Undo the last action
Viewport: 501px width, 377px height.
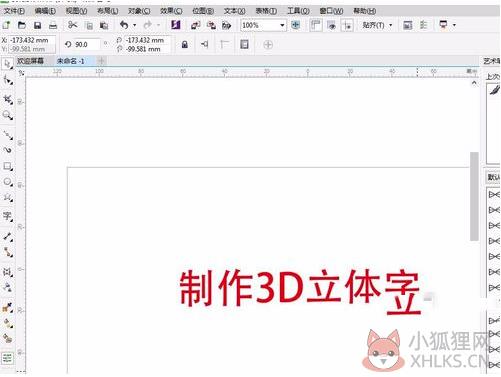pos(124,25)
